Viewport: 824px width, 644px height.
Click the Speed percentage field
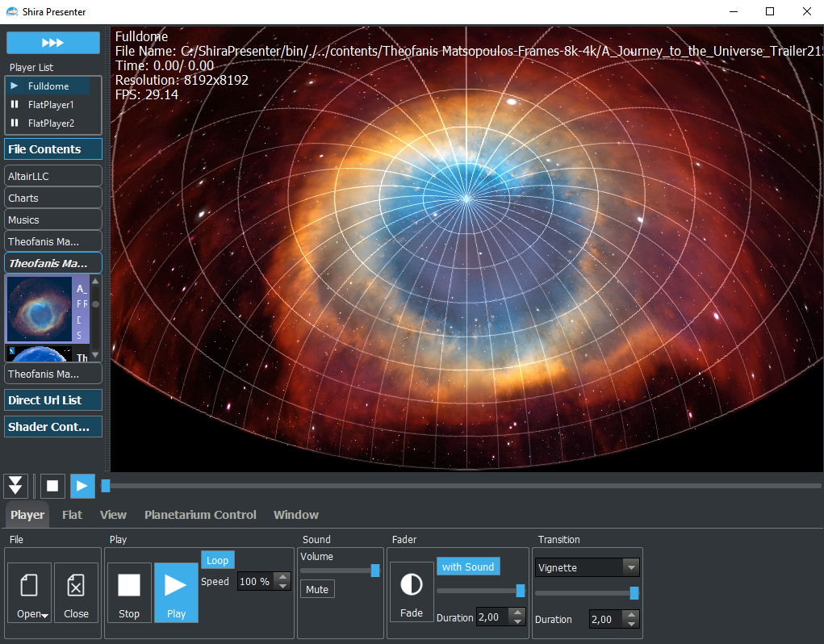(x=256, y=582)
